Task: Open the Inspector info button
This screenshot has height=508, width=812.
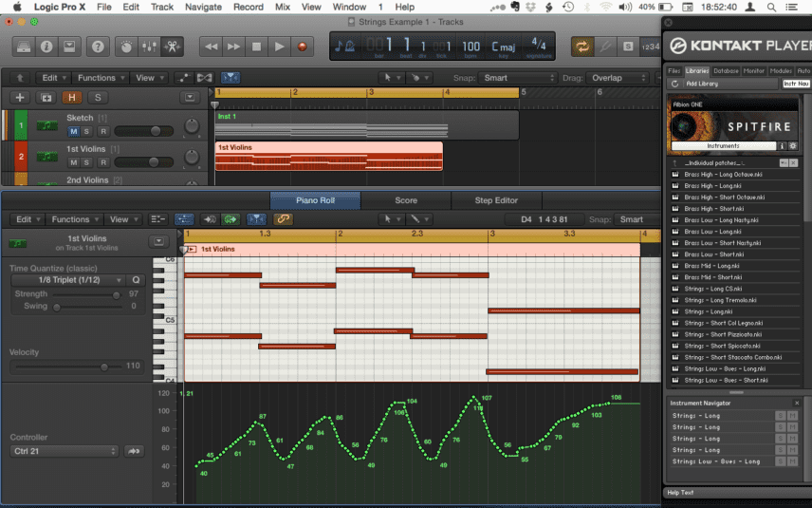Action: pyautogui.click(x=46, y=47)
